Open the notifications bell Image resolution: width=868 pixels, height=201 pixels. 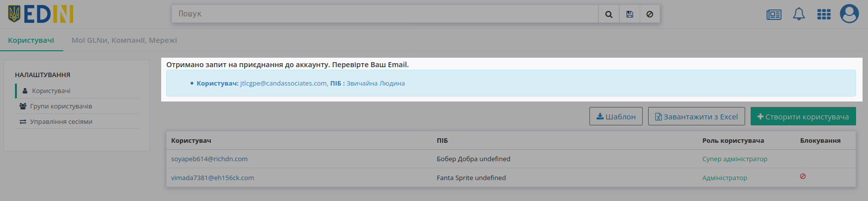click(799, 14)
